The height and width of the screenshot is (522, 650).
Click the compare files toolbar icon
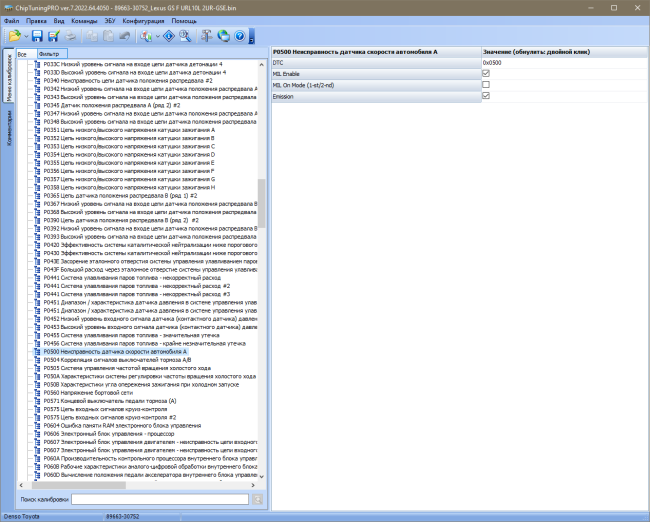146,36
